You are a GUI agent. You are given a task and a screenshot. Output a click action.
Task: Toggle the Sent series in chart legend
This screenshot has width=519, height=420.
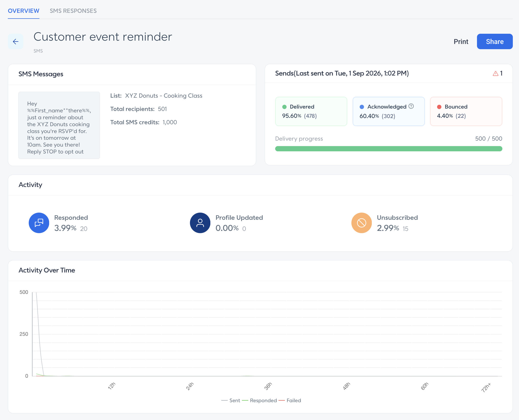[x=231, y=401]
